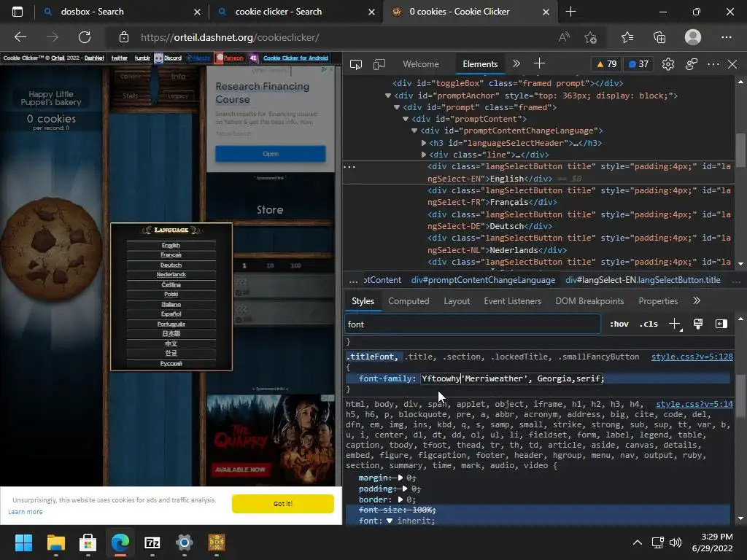Expand the margin shorthand property
This screenshot has width=747, height=560.
(x=400, y=478)
